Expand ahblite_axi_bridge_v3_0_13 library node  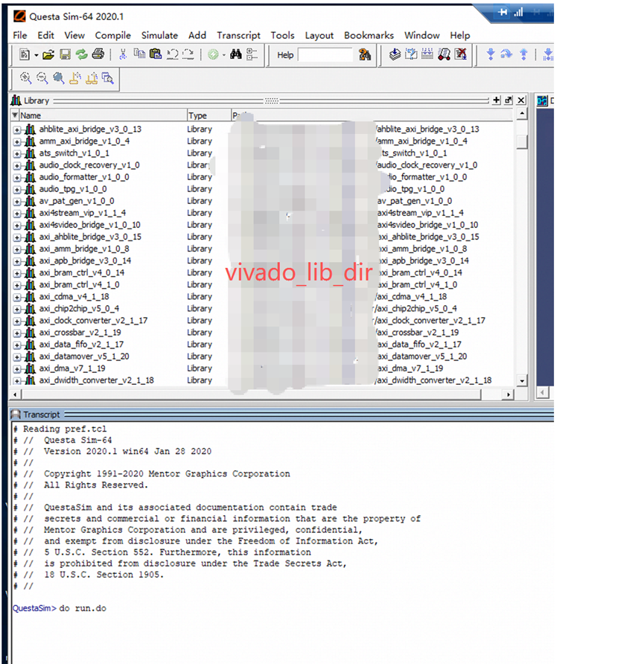tap(16, 130)
